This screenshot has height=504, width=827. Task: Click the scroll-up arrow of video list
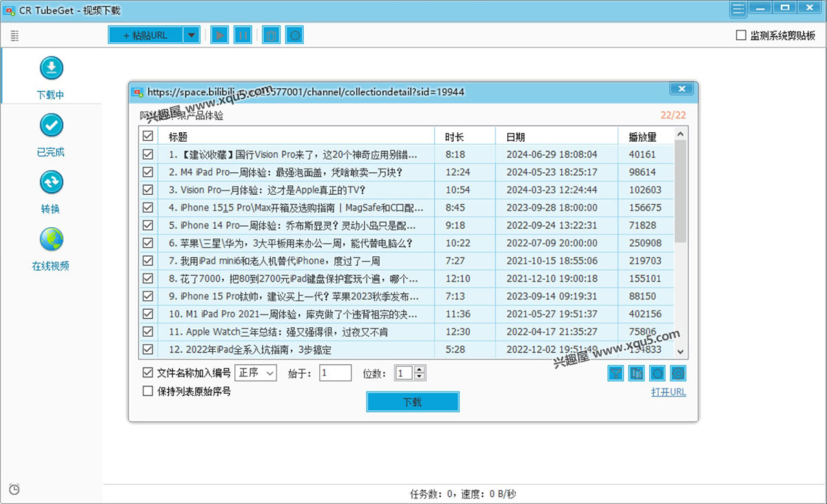[680, 134]
